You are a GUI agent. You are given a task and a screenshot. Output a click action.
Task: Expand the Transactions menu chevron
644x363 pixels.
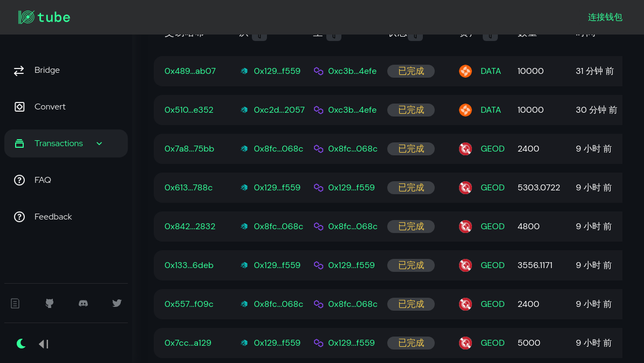(x=99, y=143)
